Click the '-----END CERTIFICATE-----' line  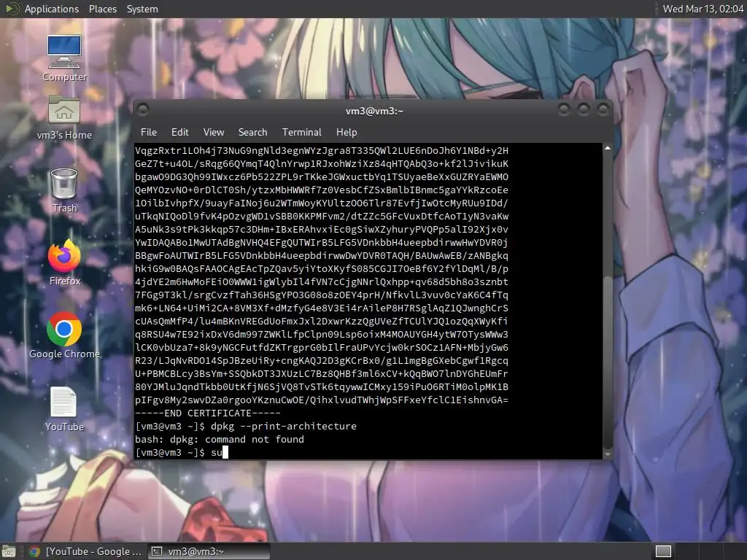coord(208,413)
